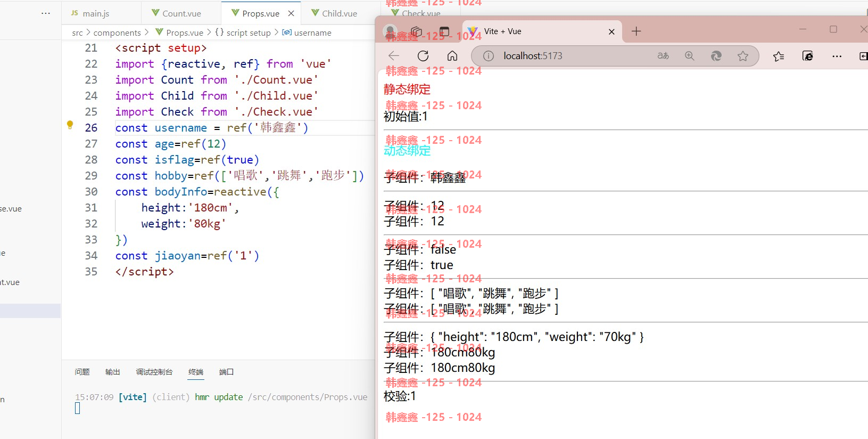
Task: Click the Props.vue breadcrumb
Action: point(185,33)
